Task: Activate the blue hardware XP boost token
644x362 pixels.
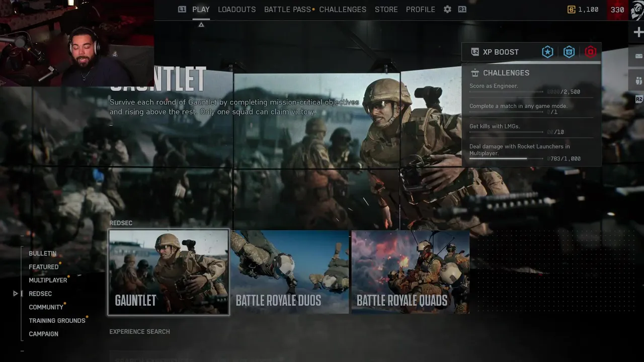Action: coord(569,52)
